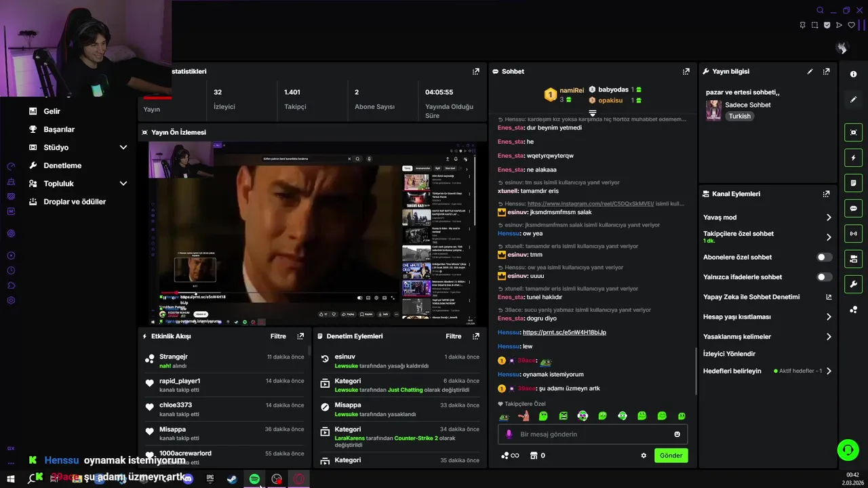Open Yasaklanmış kelimeler arrow
The height and width of the screenshot is (488, 868).
[x=829, y=336]
